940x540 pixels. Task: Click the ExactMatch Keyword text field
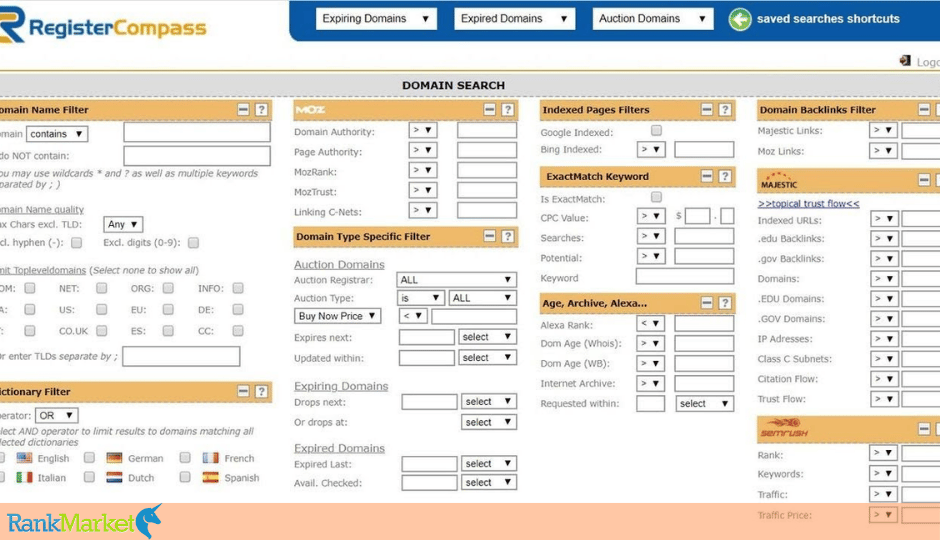tap(685, 276)
